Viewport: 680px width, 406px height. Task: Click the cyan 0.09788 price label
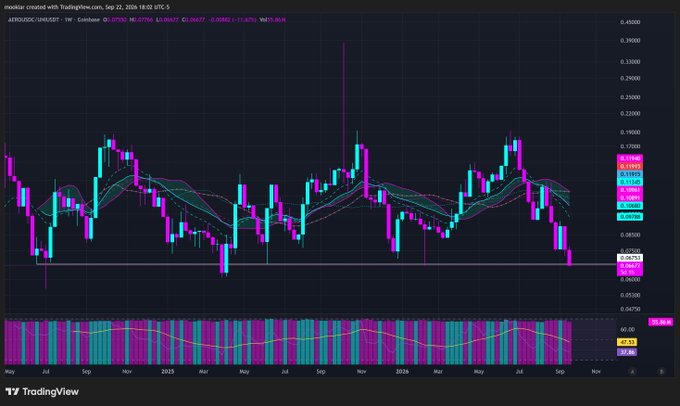(630, 216)
